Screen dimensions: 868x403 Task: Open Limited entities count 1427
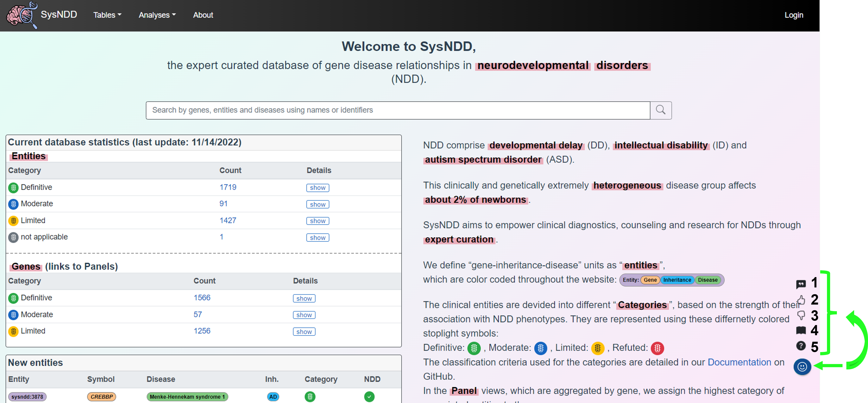tap(228, 221)
